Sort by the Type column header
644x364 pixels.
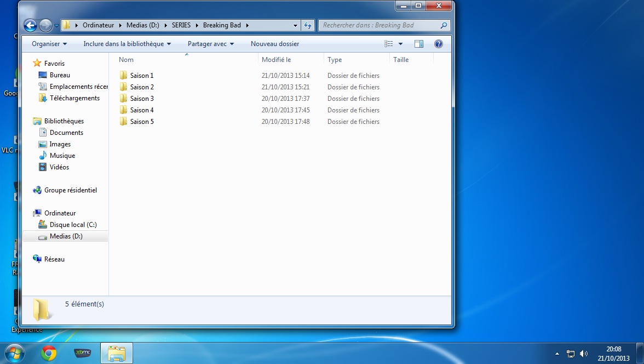[335, 60]
